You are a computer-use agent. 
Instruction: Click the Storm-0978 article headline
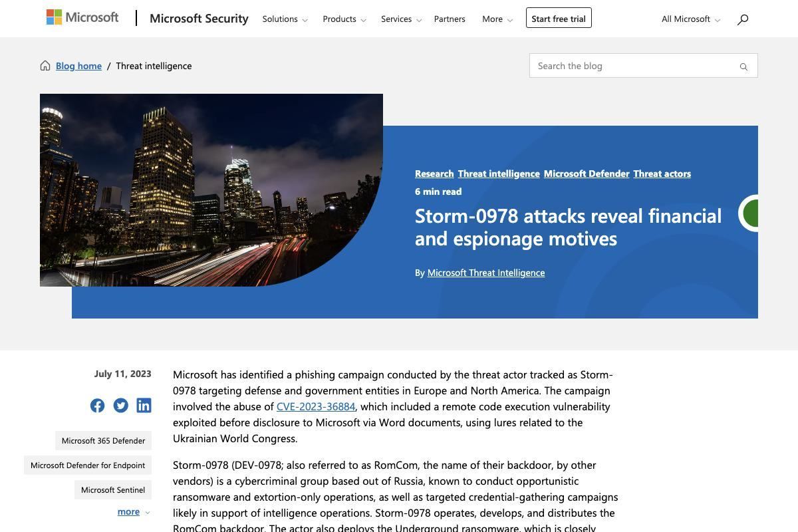tap(568, 227)
